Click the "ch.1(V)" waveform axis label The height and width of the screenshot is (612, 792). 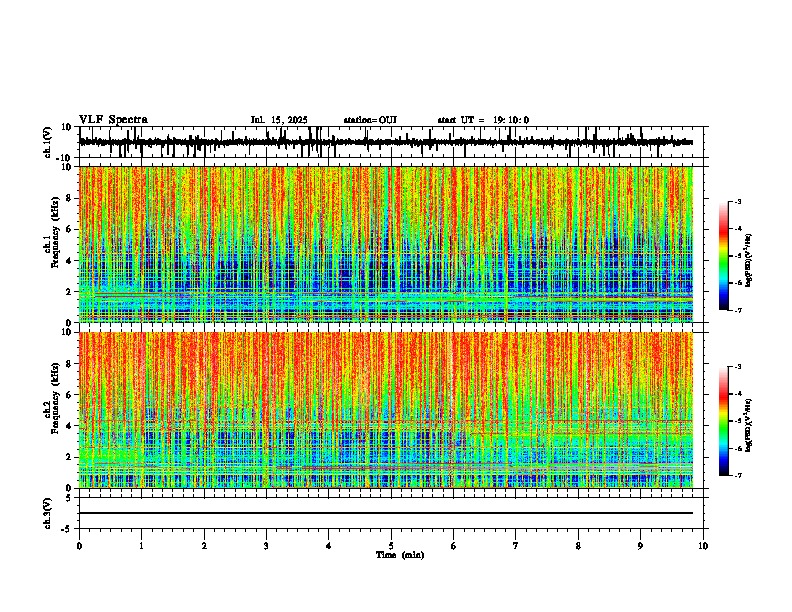[47, 142]
